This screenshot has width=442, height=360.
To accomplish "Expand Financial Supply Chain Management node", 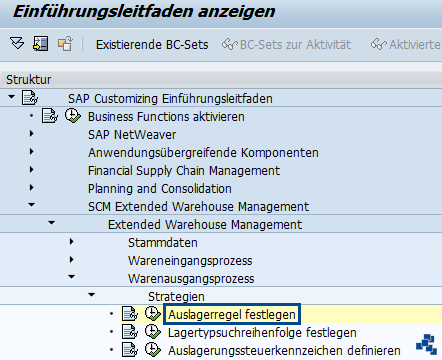I will point(32,170).
